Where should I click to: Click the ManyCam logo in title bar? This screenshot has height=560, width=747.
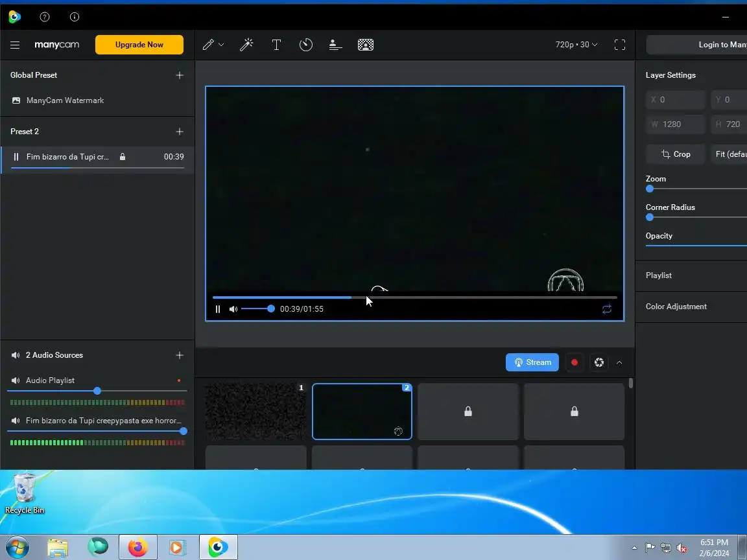coord(14,17)
